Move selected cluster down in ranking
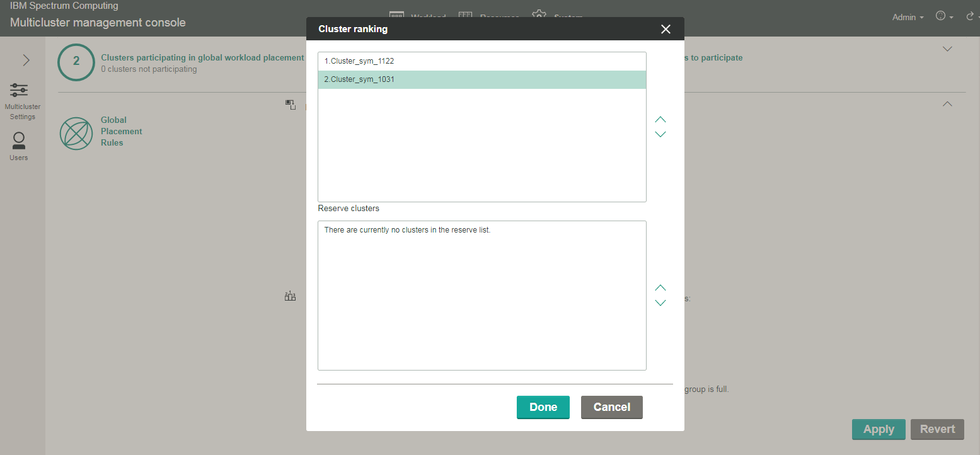 tap(660, 134)
